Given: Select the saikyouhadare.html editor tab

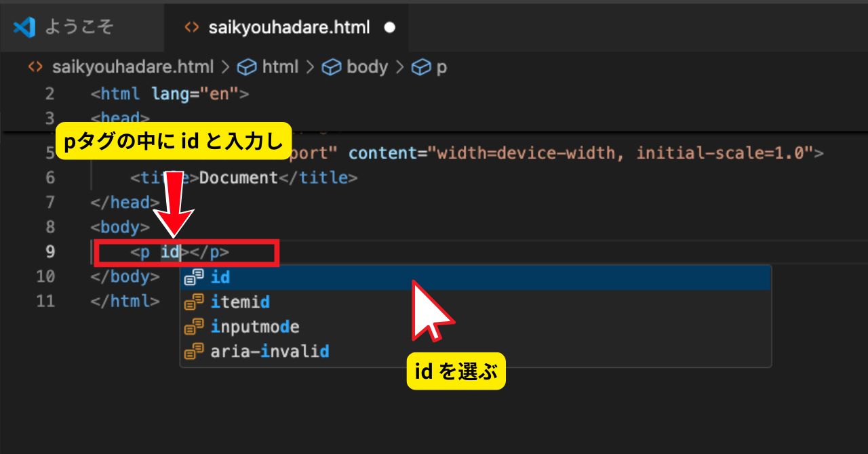Looking at the screenshot, I should point(290,28).
